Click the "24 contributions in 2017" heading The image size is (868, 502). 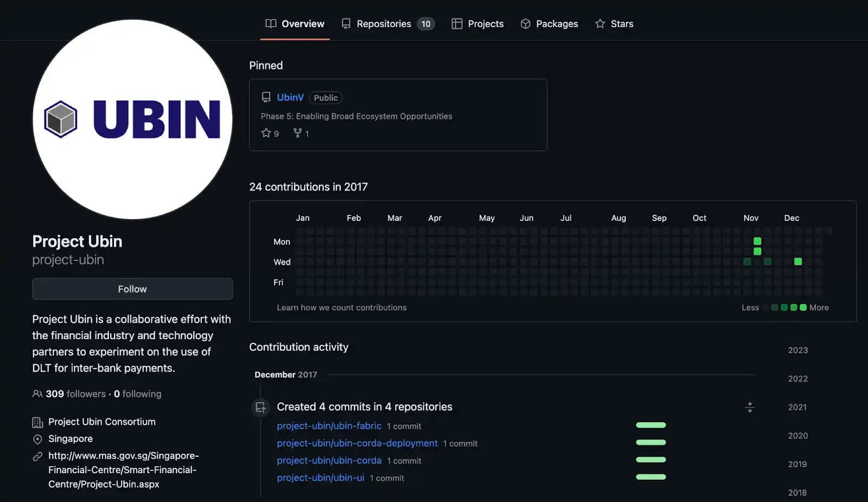[308, 187]
